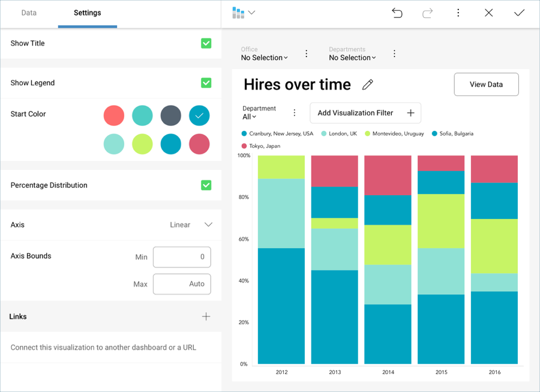Image resolution: width=540 pixels, height=392 pixels.
Task: Pick the turquoise start color
Action: click(142, 115)
